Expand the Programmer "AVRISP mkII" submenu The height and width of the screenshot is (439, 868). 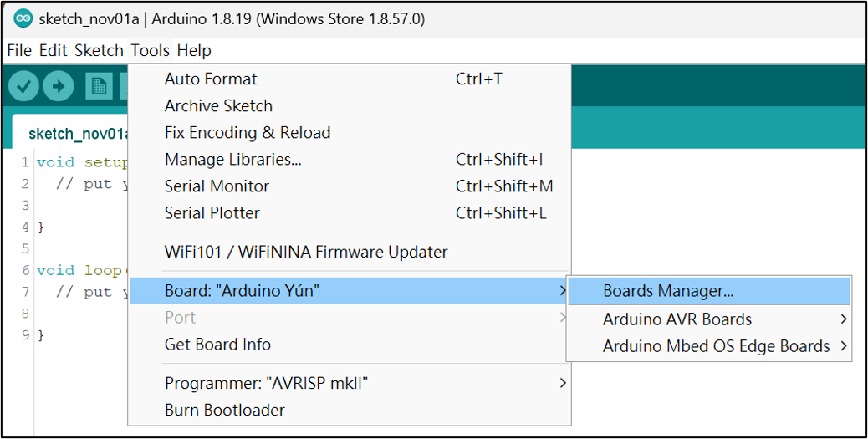tap(266, 384)
